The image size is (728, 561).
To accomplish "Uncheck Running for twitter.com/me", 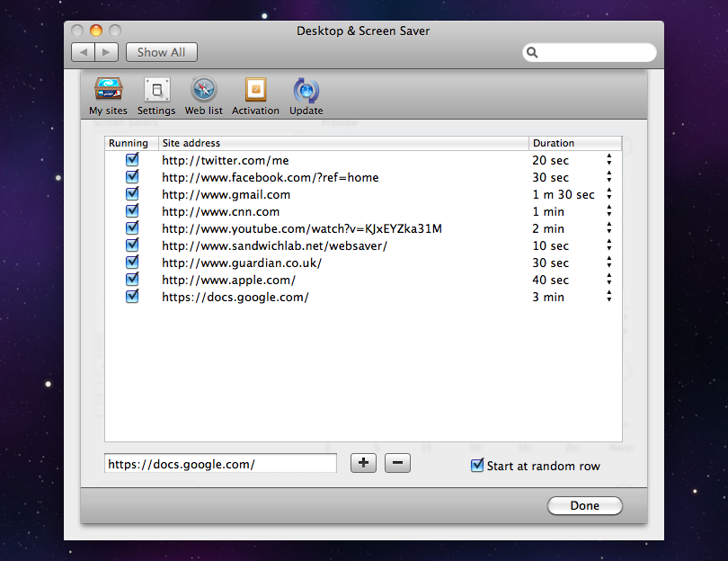I will click(x=132, y=160).
